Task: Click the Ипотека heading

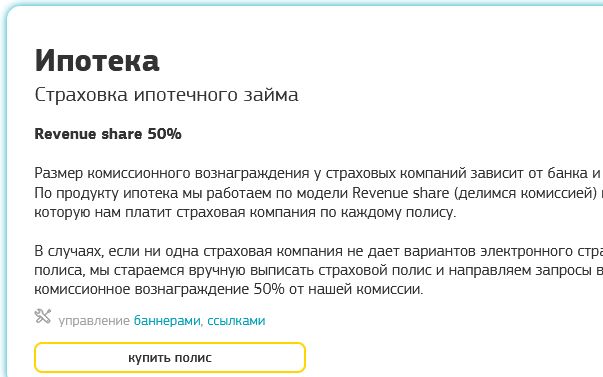Action: tap(97, 61)
